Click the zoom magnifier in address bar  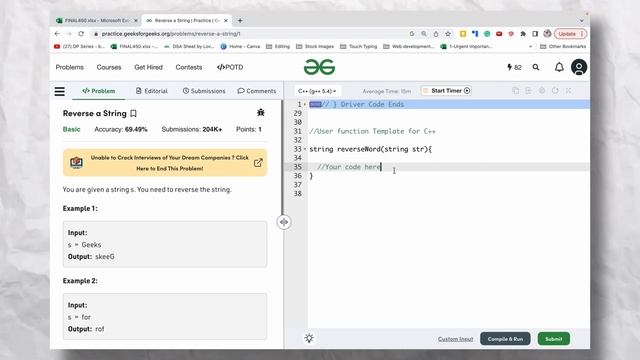coord(424,34)
